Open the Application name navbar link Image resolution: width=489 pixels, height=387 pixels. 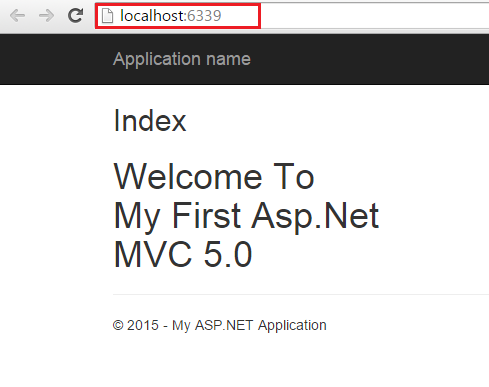coord(182,59)
